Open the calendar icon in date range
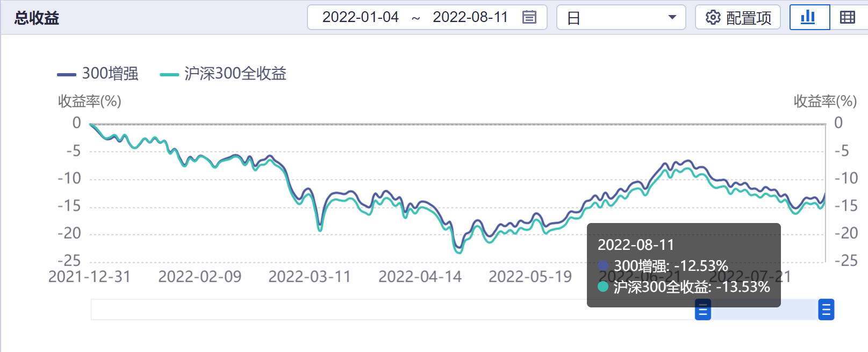Viewport: 868px width, 352px height. (529, 17)
